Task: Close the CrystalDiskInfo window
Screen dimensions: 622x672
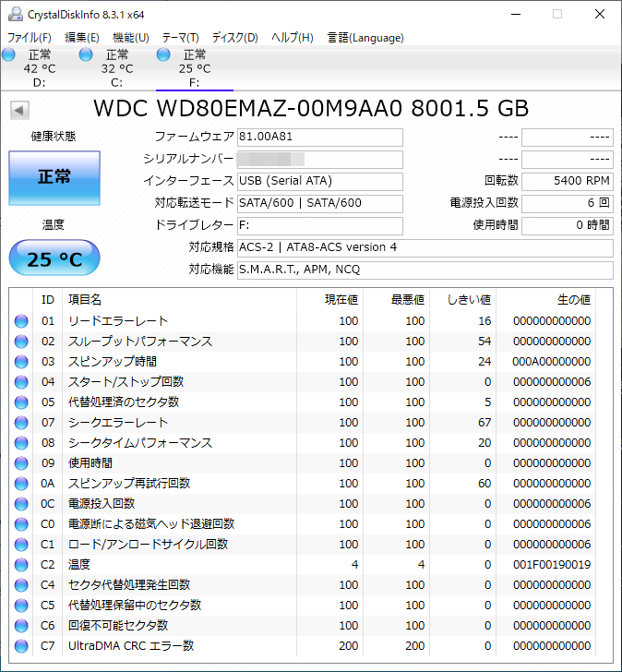Action: pos(600,14)
